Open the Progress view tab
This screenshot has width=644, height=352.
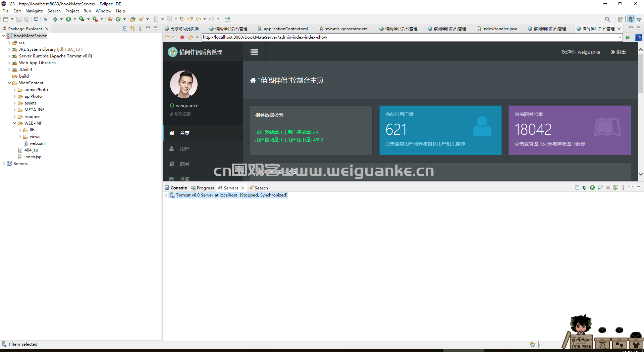click(x=202, y=188)
